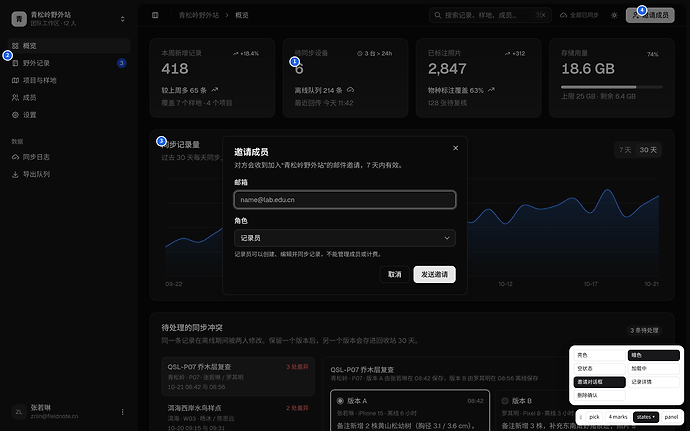Open the user menu dots beside 张若琳
Viewport: 690px width, 431px height.
pyautogui.click(x=122, y=412)
